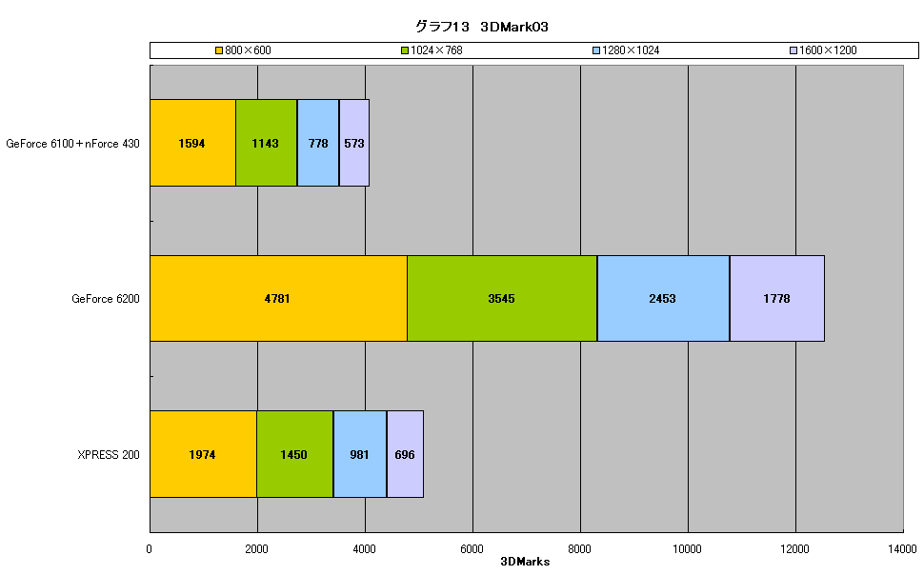Select the lavender bar segment showing 573
This screenshot has height=575, width=924.
354,143
